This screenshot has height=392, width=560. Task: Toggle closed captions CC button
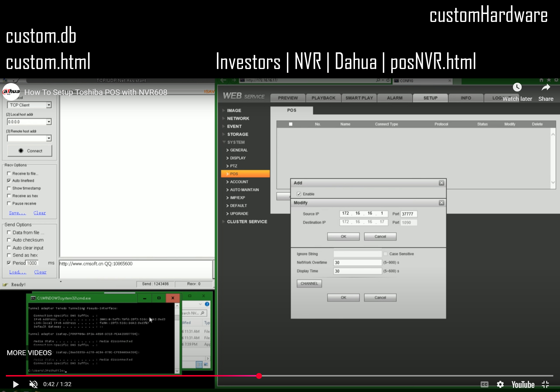[484, 384]
